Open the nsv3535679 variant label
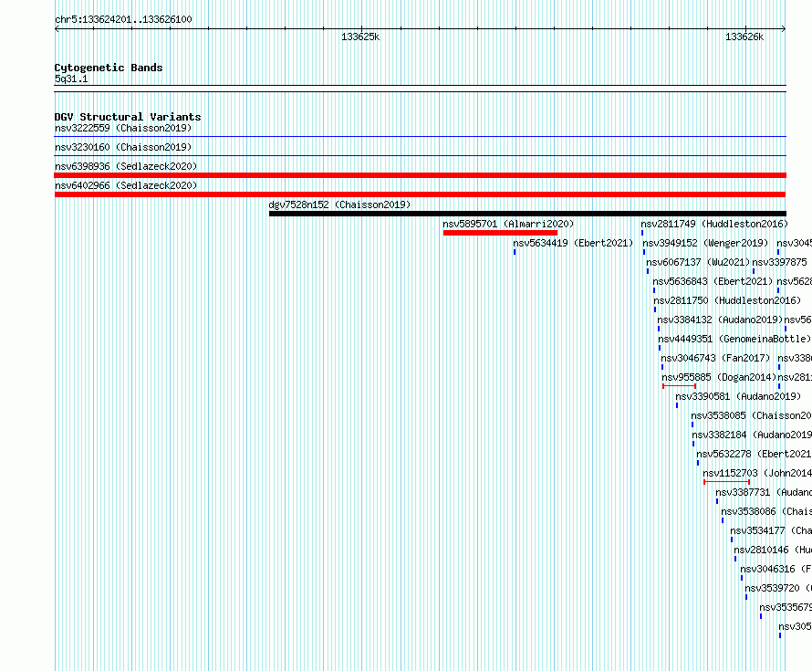The image size is (812, 671). pos(786,607)
